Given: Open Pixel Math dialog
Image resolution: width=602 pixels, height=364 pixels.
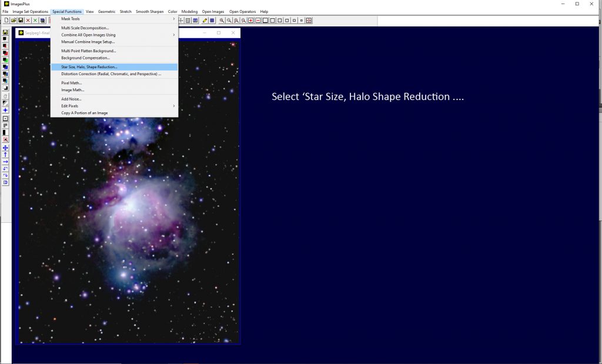Looking at the screenshot, I should pos(115,83).
